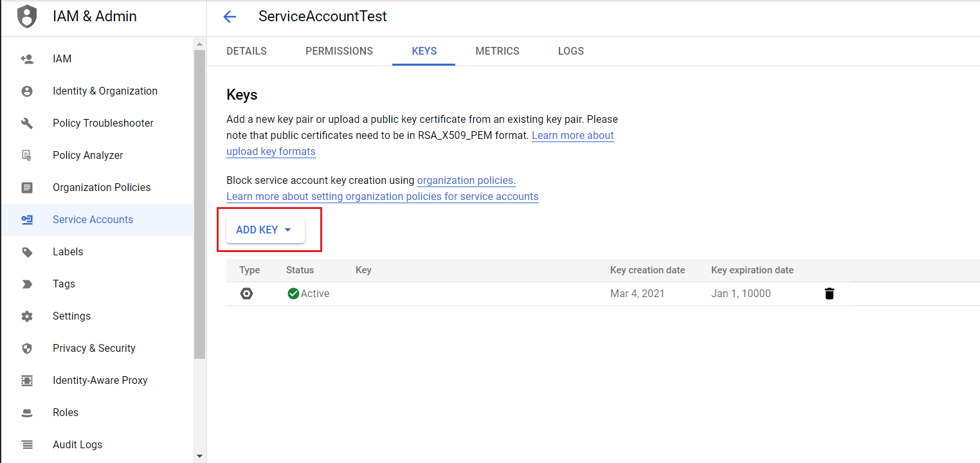Delete the active key using trash icon

tap(829, 294)
